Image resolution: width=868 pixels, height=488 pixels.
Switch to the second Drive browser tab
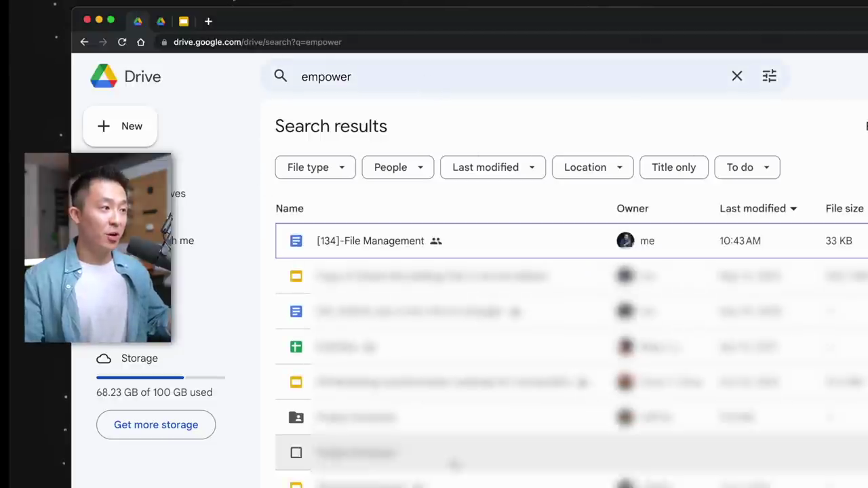click(161, 22)
